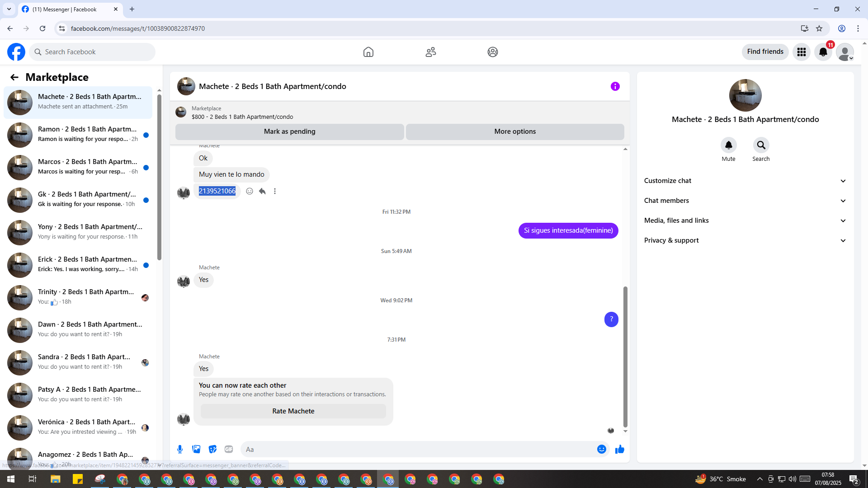The height and width of the screenshot is (488, 868).
Task: Open the Erick conversation
Action: [78, 265]
